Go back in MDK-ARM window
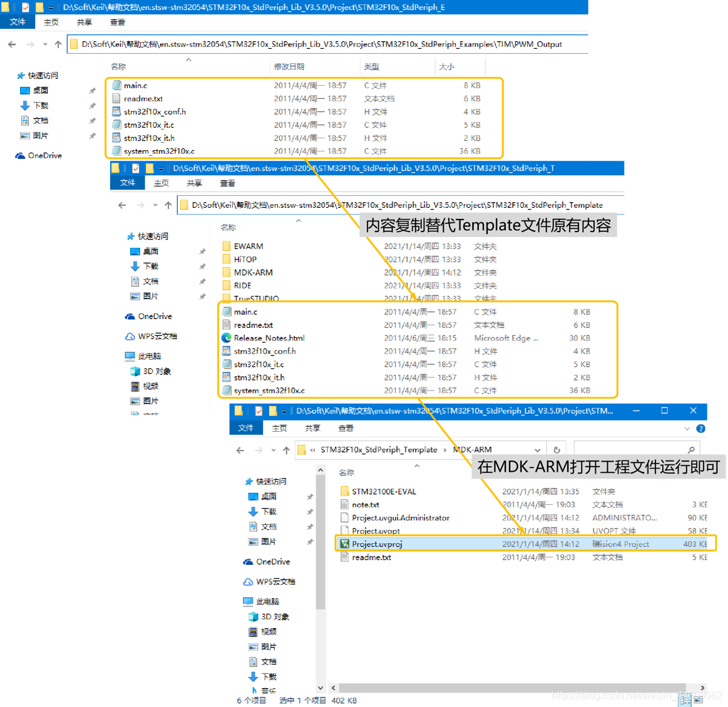 (x=240, y=450)
